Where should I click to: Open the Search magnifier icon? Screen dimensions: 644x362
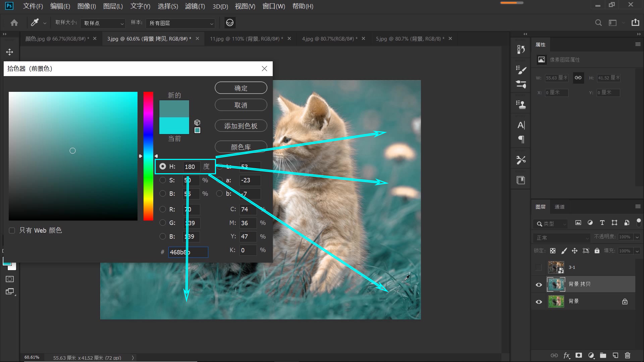(598, 23)
